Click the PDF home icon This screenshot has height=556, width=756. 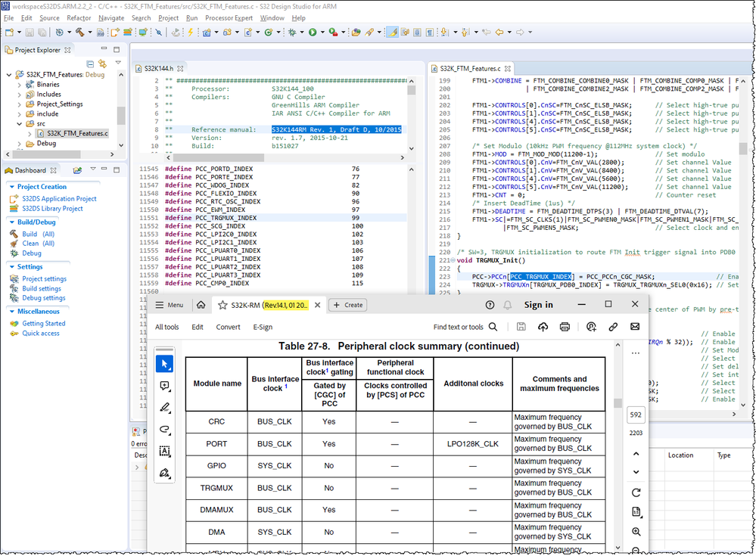pos(201,305)
